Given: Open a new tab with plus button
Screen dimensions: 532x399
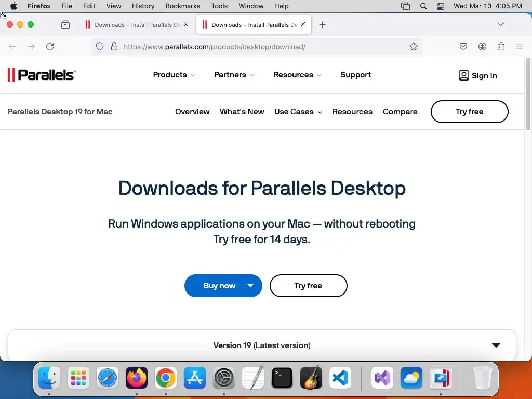Looking at the screenshot, I should pos(322,25).
